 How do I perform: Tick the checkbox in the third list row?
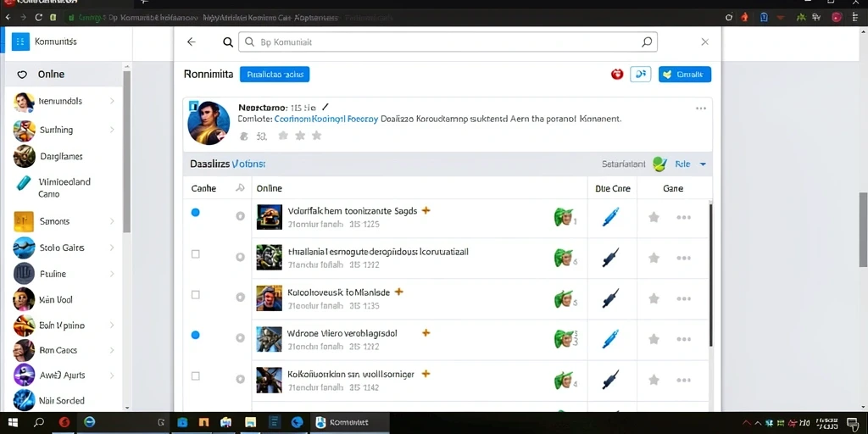196,295
